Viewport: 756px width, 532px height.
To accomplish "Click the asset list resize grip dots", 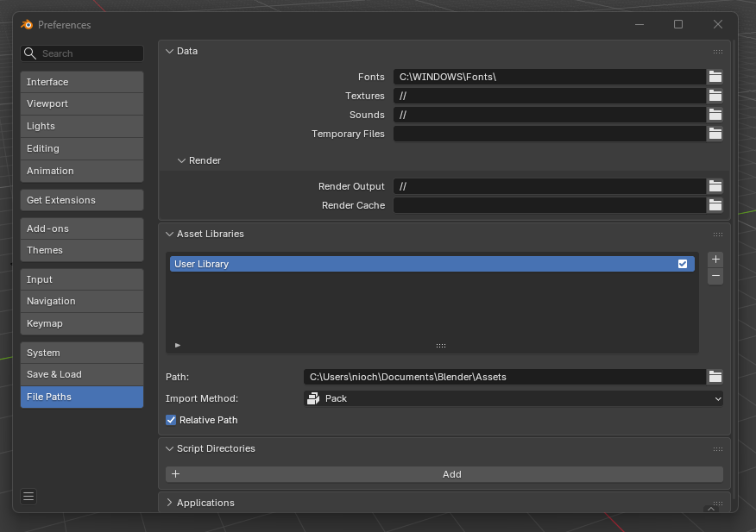I will 441,346.
